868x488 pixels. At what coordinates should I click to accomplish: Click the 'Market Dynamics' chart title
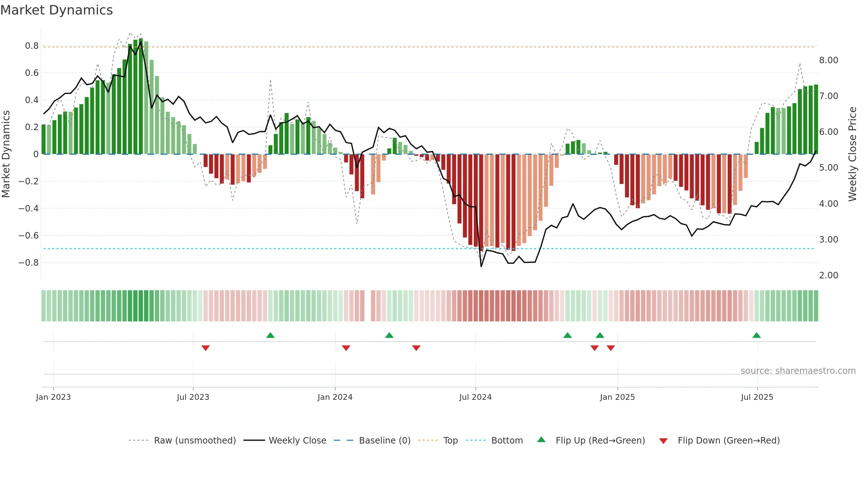click(56, 10)
